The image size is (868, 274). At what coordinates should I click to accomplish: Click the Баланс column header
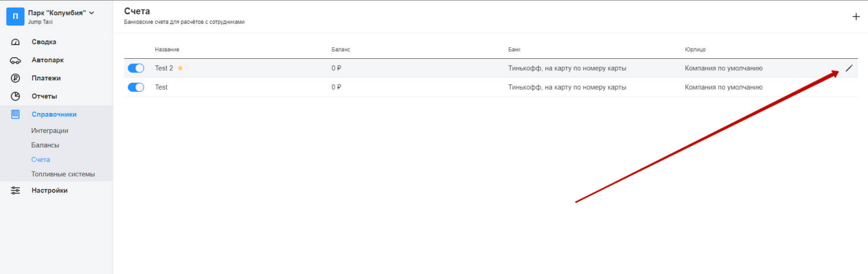tap(340, 50)
